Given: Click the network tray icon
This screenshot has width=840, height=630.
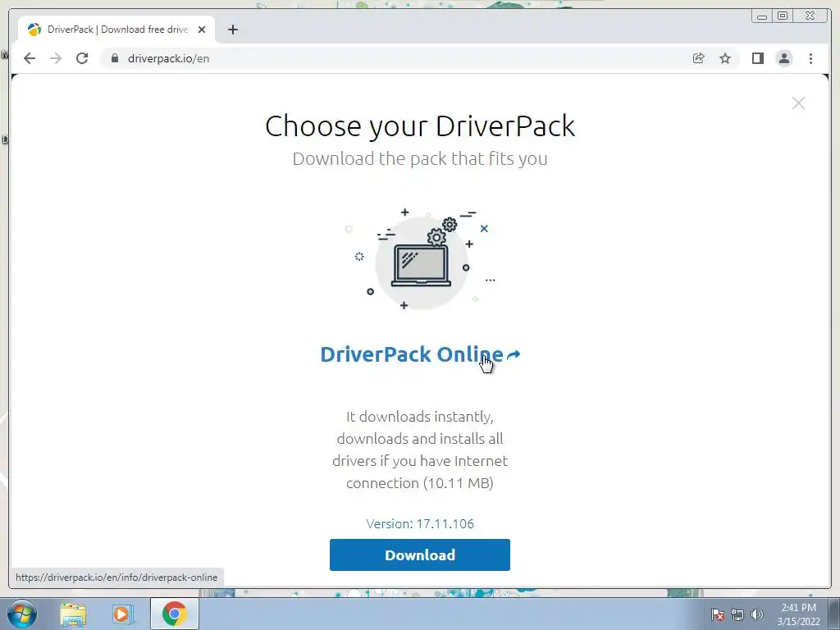Looking at the screenshot, I should [737, 614].
